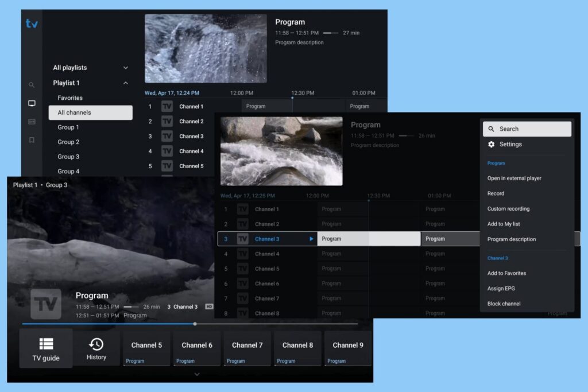
Task: Choose Record from the context menu
Action: click(496, 193)
